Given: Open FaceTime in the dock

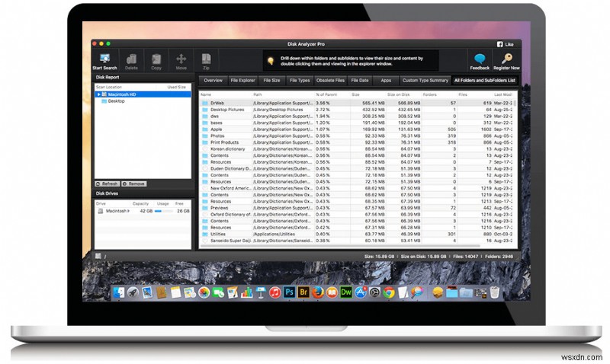Looking at the screenshot, I should (218, 292).
